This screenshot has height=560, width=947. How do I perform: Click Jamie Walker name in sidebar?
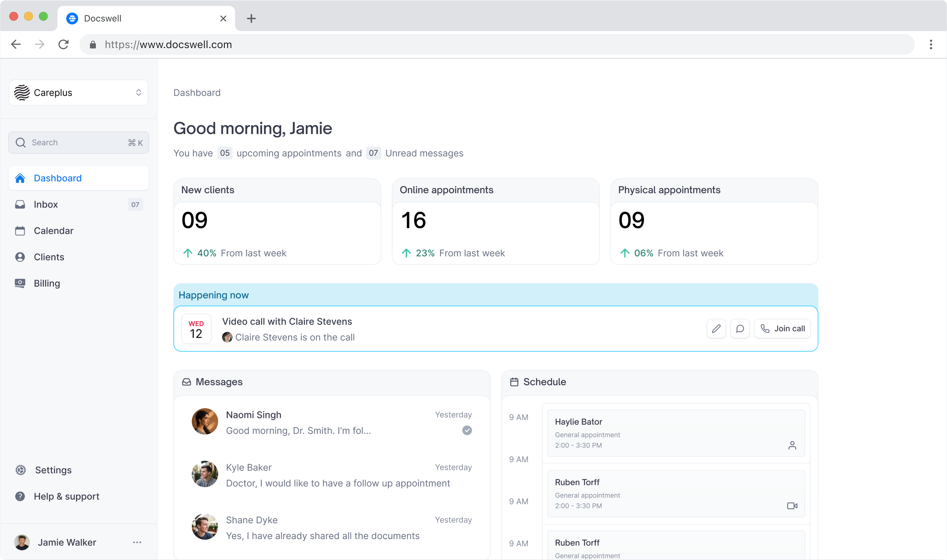click(x=67, y=543)
